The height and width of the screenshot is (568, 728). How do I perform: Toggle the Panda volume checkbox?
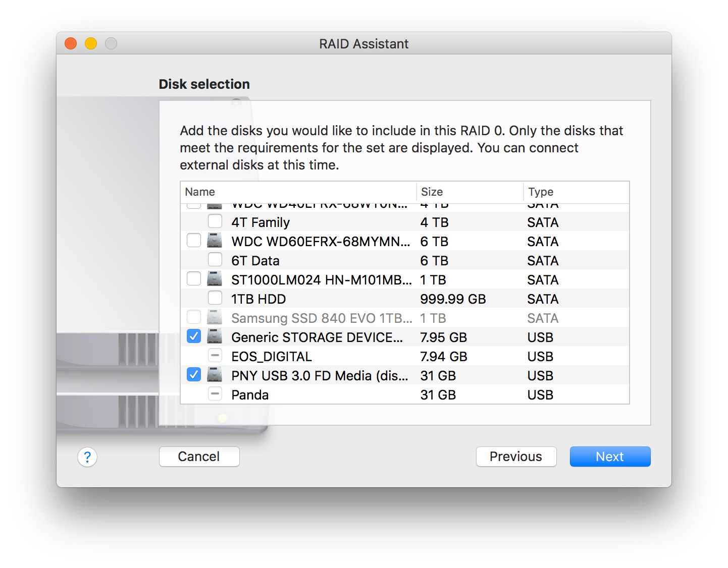[215, 394]
